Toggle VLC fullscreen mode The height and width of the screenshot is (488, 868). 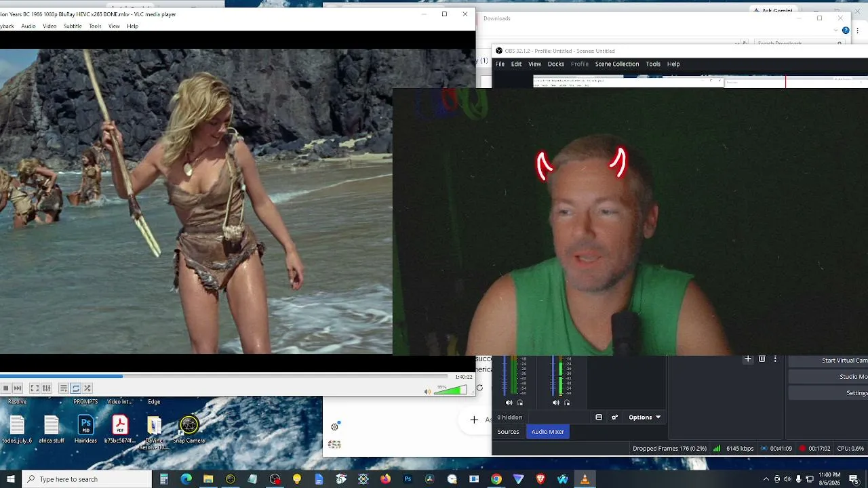pyautogui.click(x=35, y=388)
